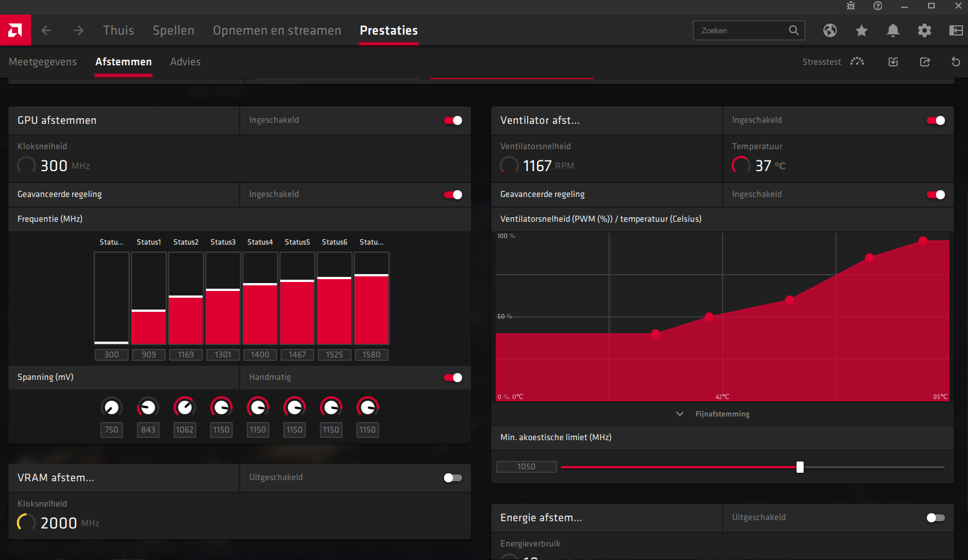The height and width of the screenshot is (560, 968).
Task: Click the 1169 frequency value field
Action: 186,355
